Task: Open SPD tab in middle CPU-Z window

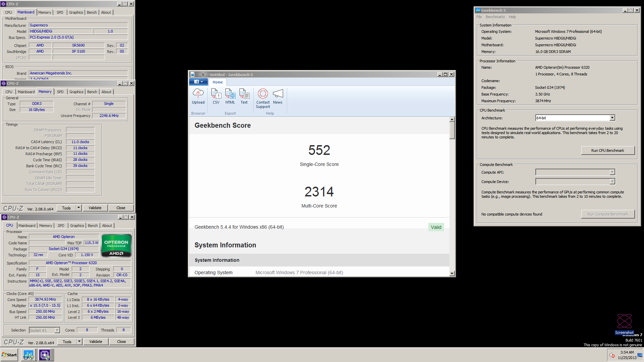Action: (x=60, y=92)
